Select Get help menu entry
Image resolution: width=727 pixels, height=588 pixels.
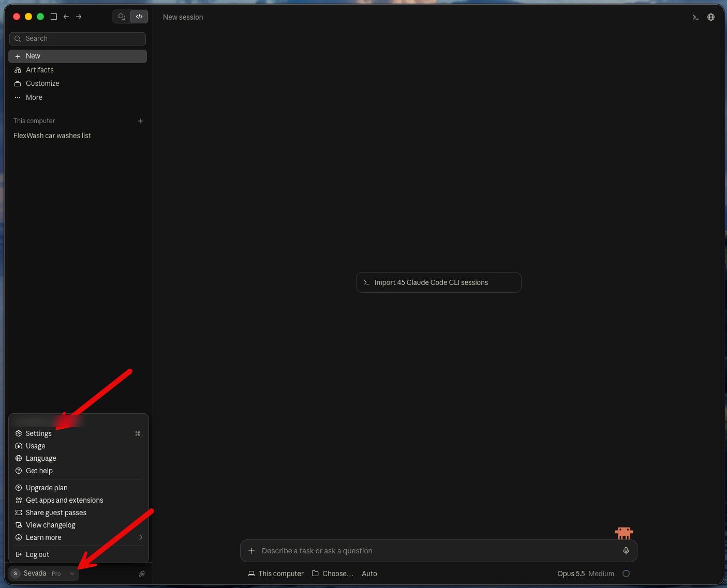tap(79, 471)
